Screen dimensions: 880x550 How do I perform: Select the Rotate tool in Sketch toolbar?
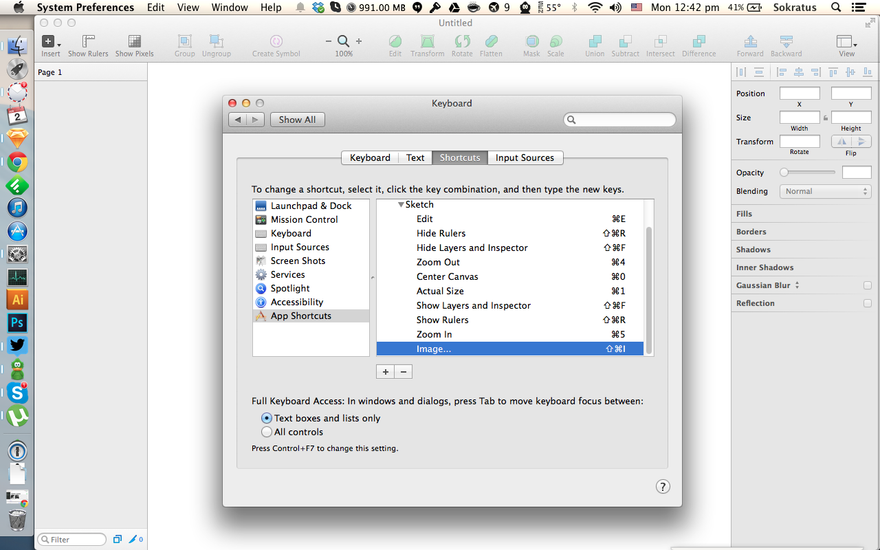click(x=462, y=45)
